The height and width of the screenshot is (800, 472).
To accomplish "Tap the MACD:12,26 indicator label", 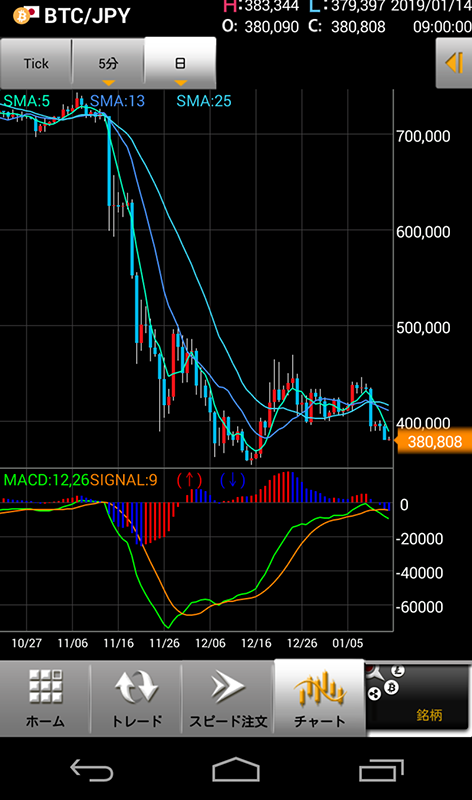I will pyautogui.click(x=46, y=480).
